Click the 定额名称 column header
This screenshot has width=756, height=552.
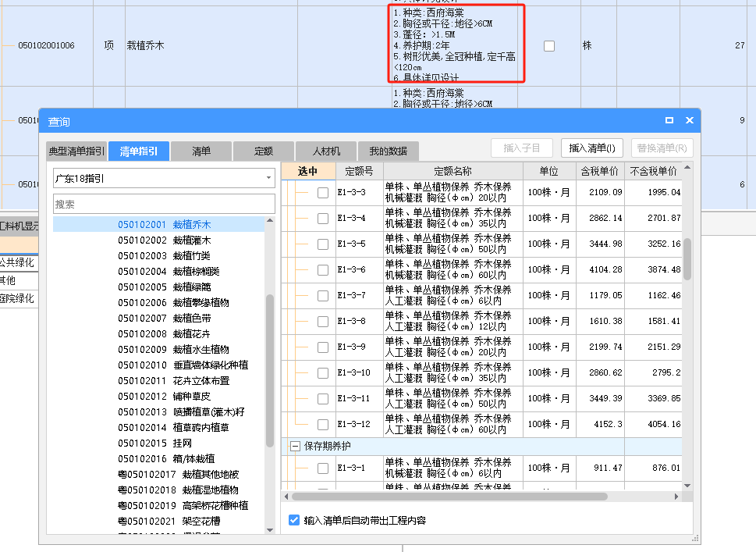(453, 171)
